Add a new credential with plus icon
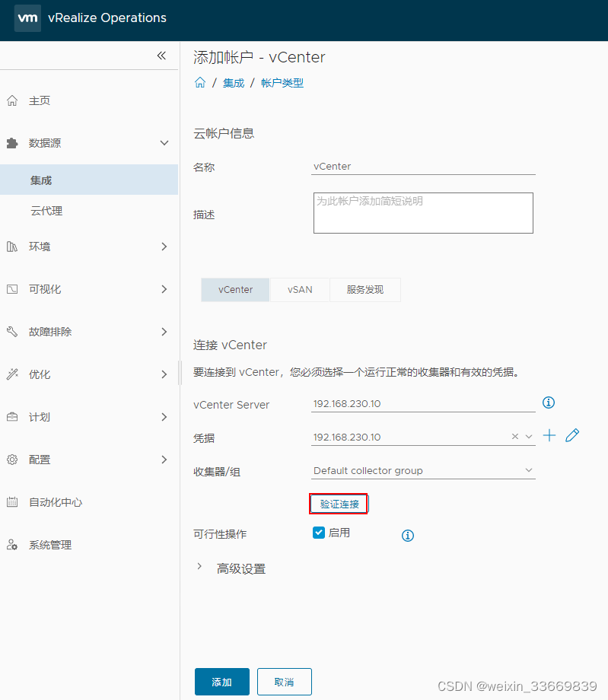608x700 pixels. pyautogui.click(x=549, y=435)
